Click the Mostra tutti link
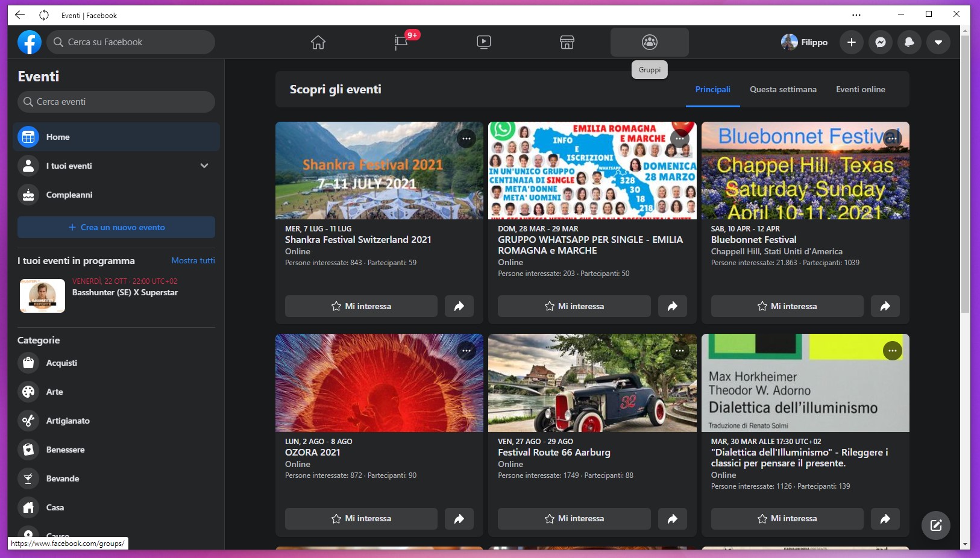The image size is (980, 558). pos(193,260)
